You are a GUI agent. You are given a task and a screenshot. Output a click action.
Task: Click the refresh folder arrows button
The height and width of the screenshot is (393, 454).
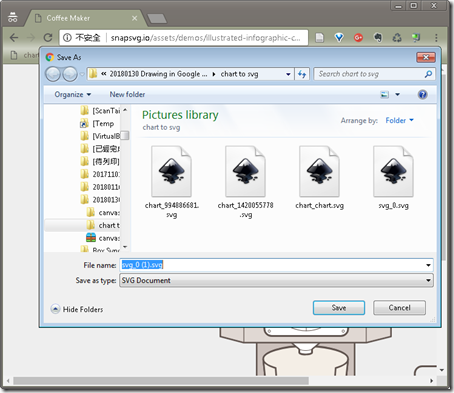coord(302,74)
